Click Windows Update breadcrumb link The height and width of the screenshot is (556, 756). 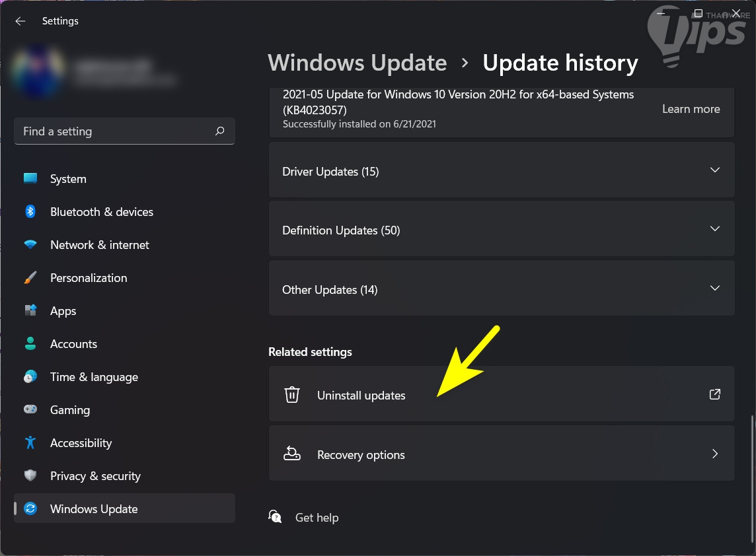357,63
